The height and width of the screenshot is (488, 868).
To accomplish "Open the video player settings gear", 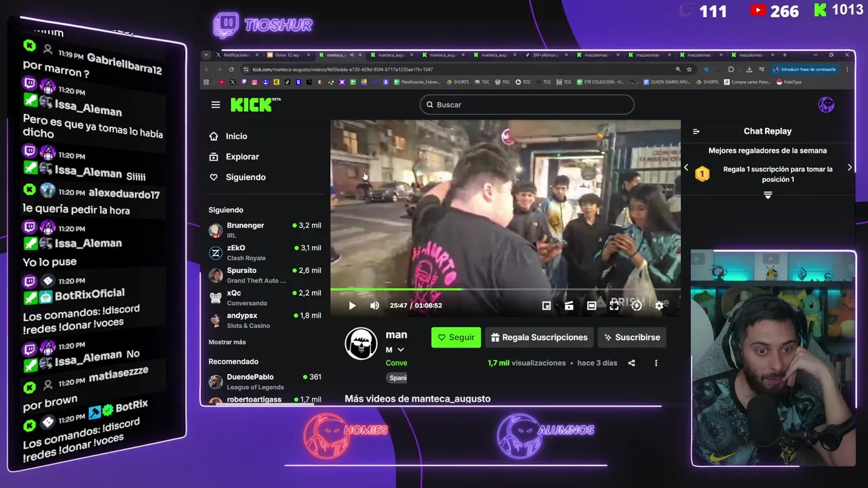I will click(x=659, y=306).
